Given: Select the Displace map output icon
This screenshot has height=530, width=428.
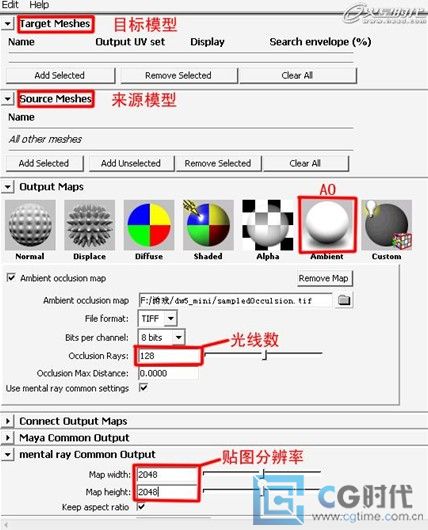Looking at the screenshot, I should click(90, 225).
